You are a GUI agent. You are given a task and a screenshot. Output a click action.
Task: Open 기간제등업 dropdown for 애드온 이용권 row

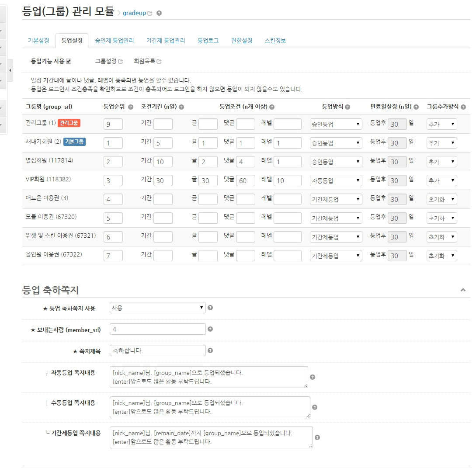click(336, 199)
